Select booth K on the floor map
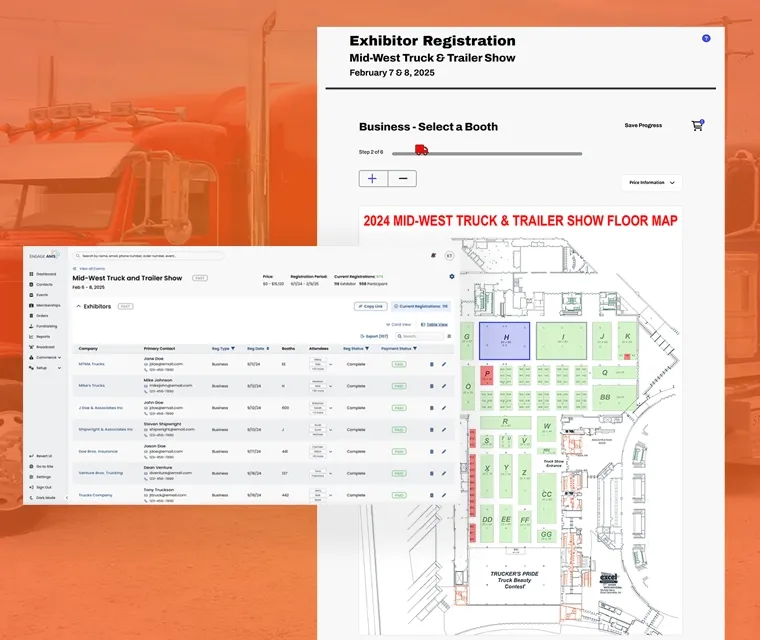The height and width of the screenshot is (640, 760). tap(627, 341)
